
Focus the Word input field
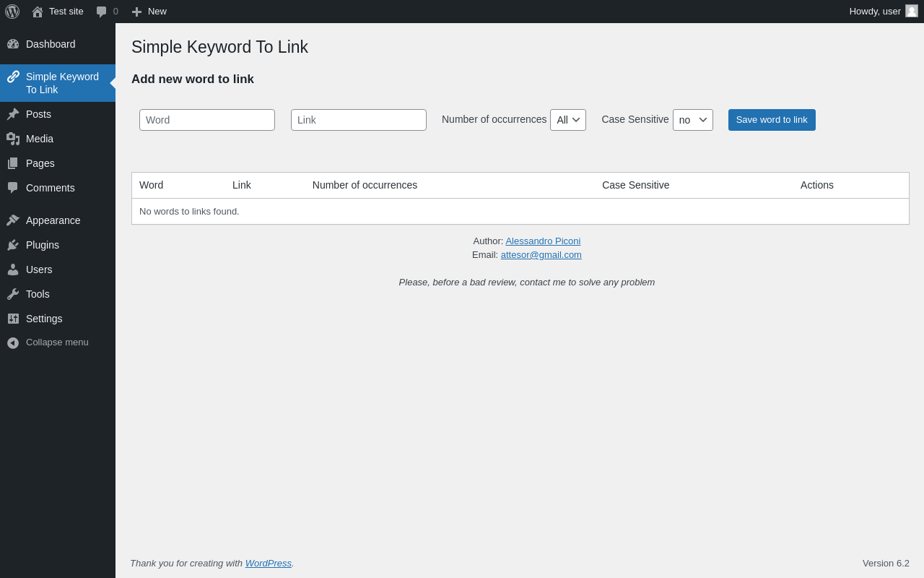[x=207, y=120]
